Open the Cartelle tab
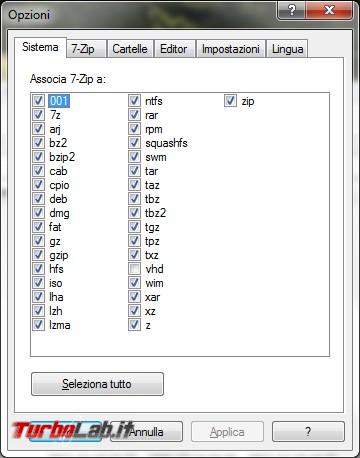The height and width of the screenshot is (458, 360). pos(130,49)
